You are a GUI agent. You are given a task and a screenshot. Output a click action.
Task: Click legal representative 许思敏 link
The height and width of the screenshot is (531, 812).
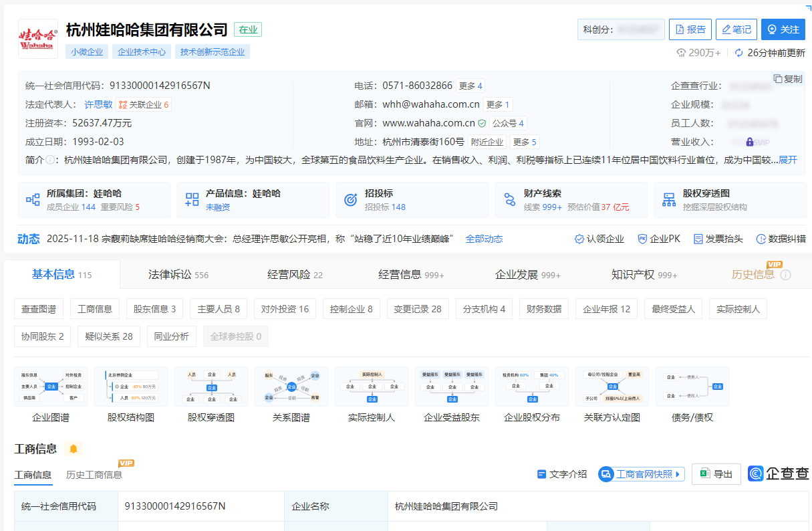pyautogui.click(x=98, y=104)
